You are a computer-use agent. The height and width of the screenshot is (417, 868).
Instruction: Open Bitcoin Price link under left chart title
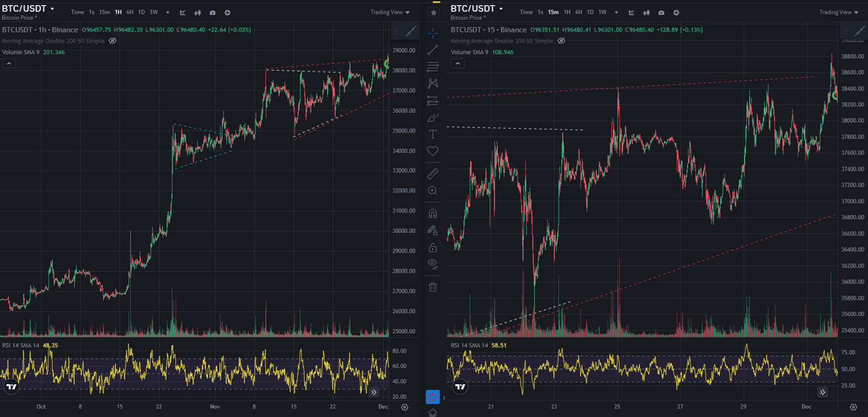[20, 18]
